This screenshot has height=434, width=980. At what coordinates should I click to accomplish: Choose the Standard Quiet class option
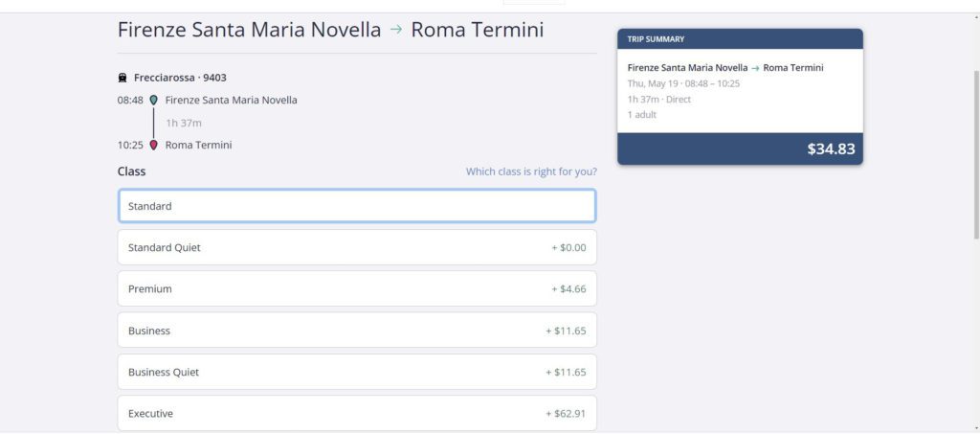[357, 247]
